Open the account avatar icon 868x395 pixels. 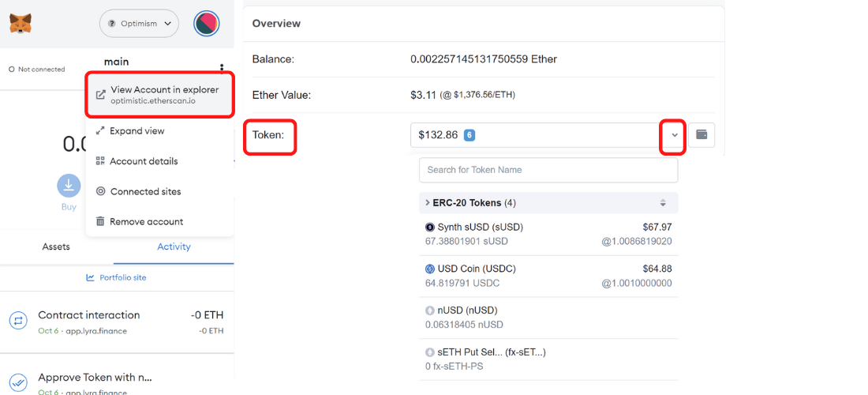pyautogui.click(x=207, y=24)
